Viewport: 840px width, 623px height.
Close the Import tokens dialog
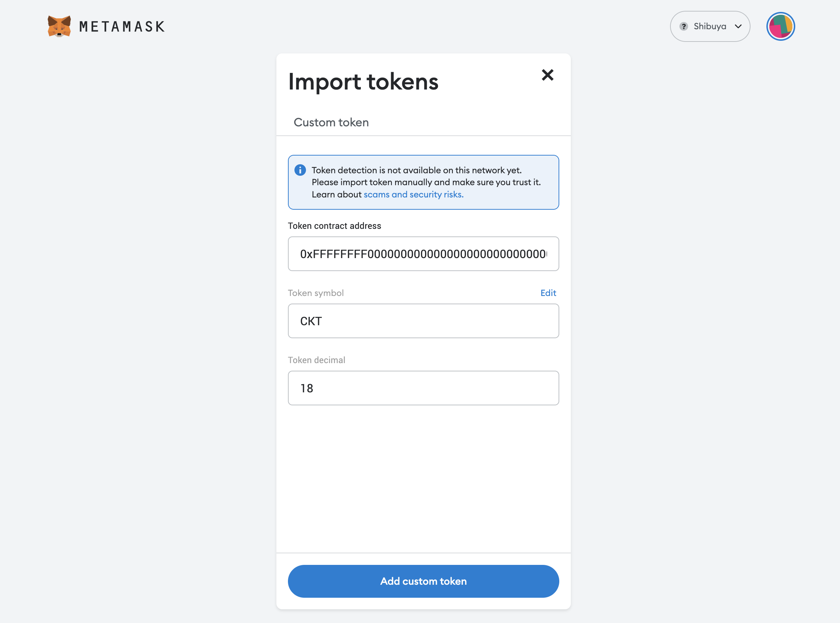[547, 75]
